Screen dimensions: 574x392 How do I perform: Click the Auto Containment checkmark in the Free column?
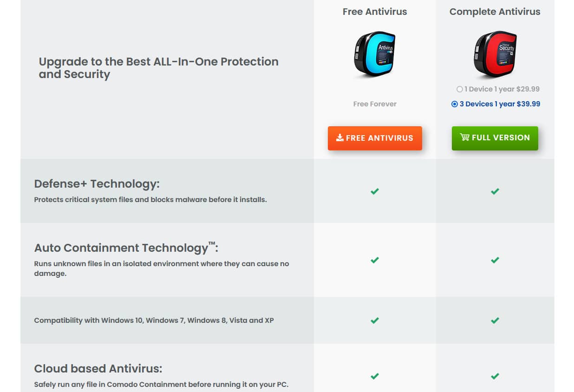(x=375, y=260)
